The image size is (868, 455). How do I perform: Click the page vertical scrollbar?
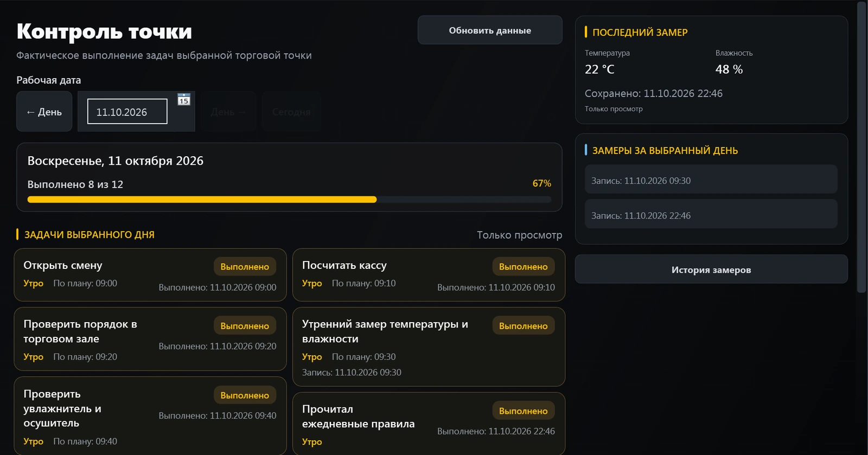(861, 146)
